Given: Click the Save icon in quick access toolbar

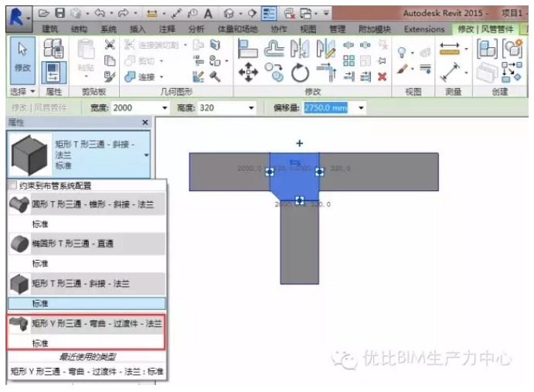Looking at the screenshot, I should pos(60,13).
